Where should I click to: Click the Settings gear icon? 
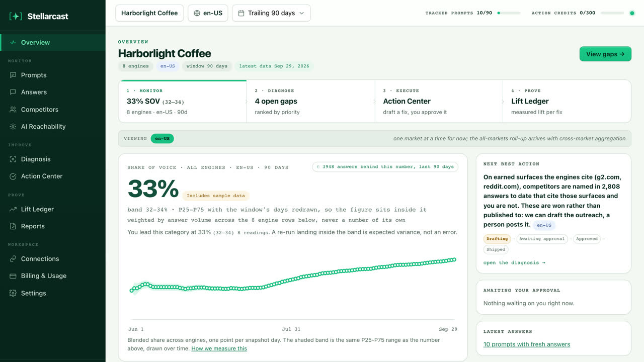(x=13, y=293)
